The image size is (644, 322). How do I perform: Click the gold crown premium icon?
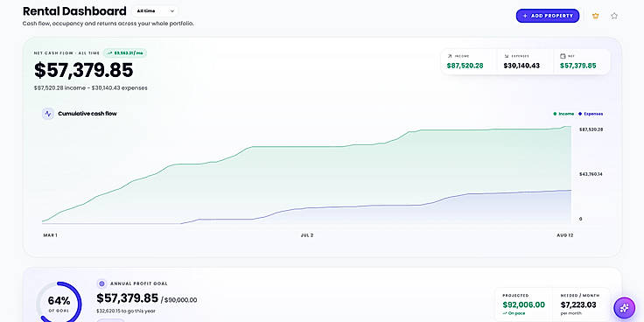596,16
